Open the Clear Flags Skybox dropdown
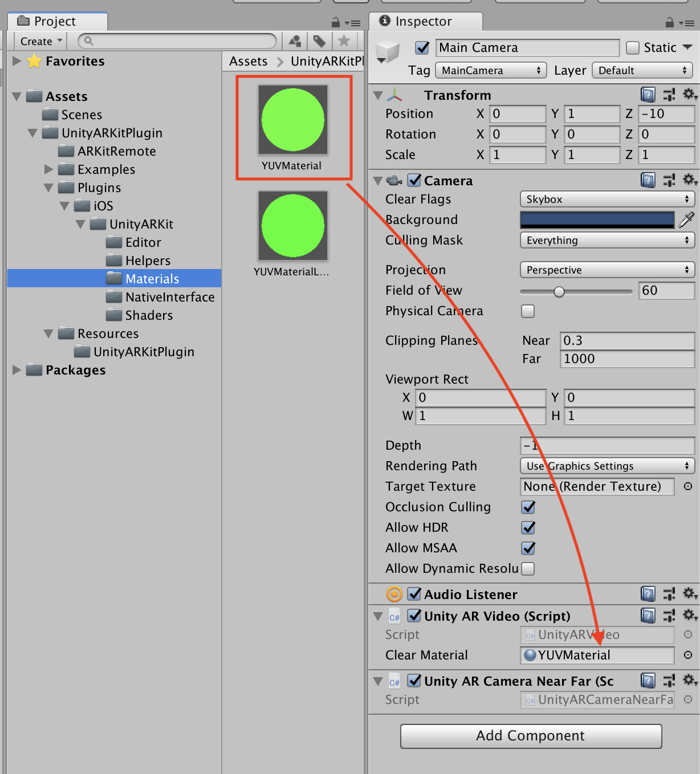This screenshot has height=774, width=700. point(607,199)
